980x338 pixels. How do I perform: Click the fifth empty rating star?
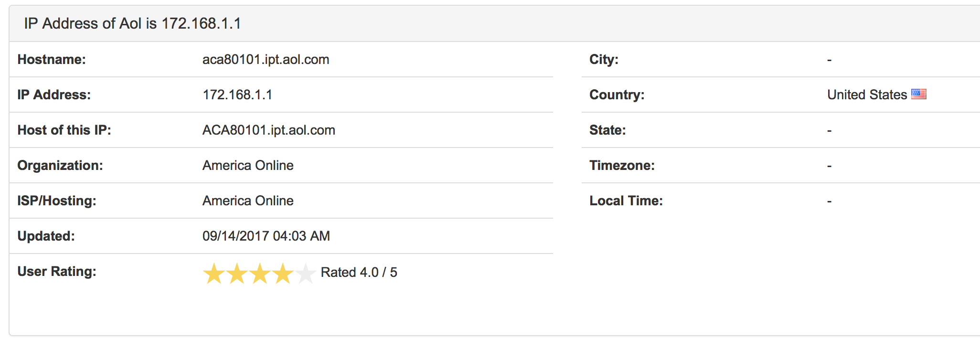click(x=306, y=274)
